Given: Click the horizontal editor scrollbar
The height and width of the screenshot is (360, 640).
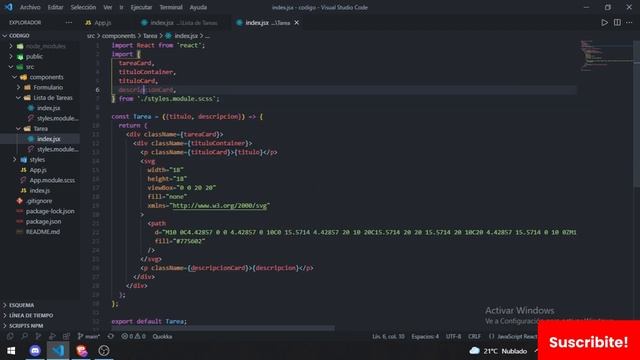Looking at the screenshot, I should click(223, 328).
